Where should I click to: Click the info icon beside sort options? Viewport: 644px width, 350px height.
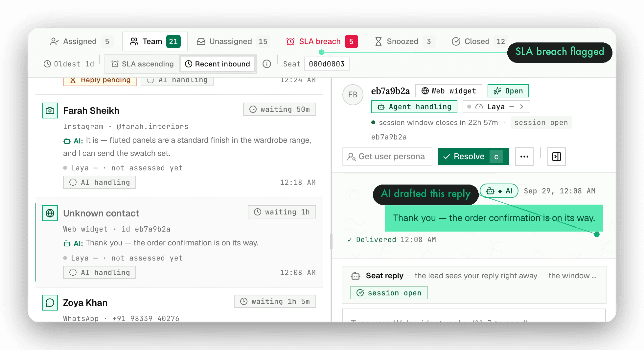point(267,64)
